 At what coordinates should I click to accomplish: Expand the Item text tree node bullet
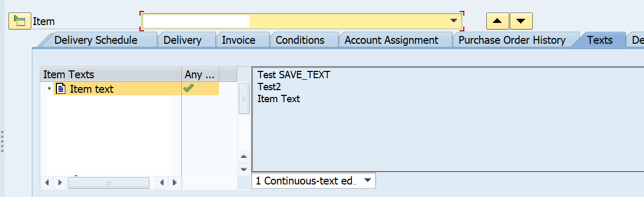coord(50,89)
